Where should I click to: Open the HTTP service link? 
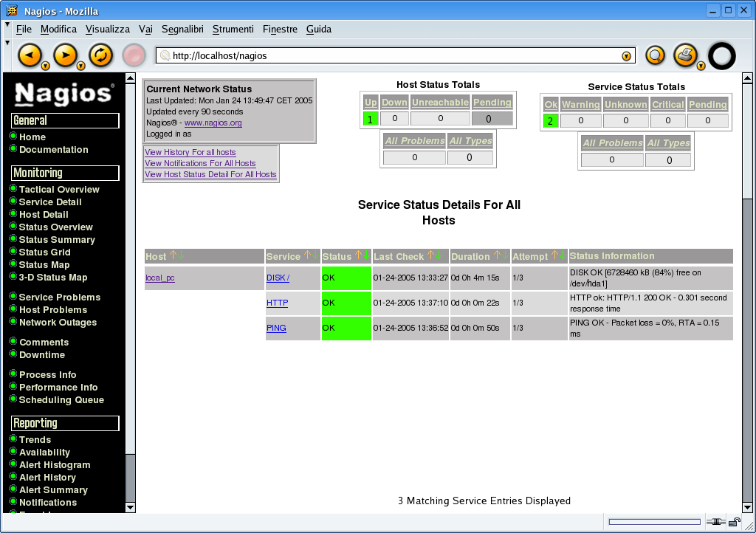click(278, 303)
